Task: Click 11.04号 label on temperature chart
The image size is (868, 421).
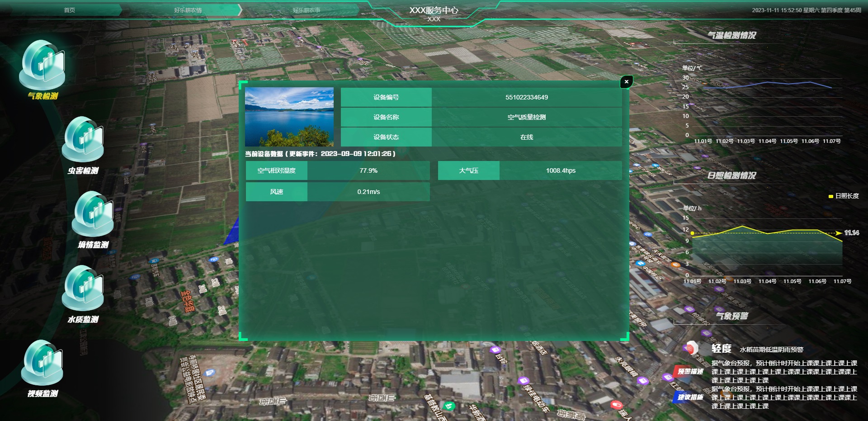Action: tap(767, 141)
